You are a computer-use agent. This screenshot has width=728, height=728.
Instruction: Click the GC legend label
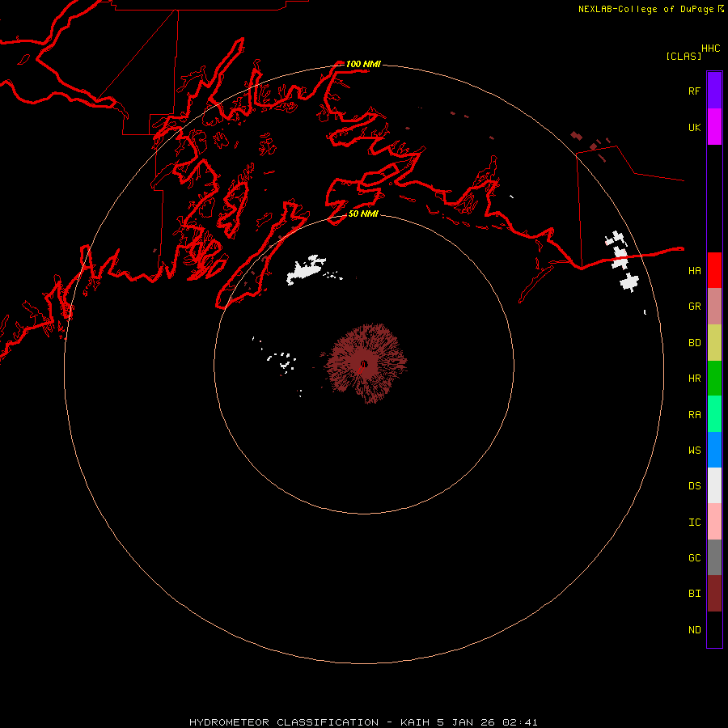point(694,558)
